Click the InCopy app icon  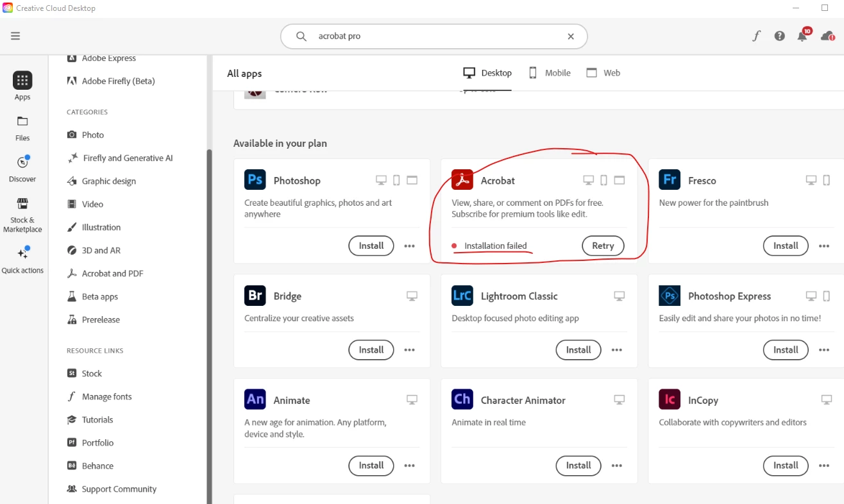670,399
